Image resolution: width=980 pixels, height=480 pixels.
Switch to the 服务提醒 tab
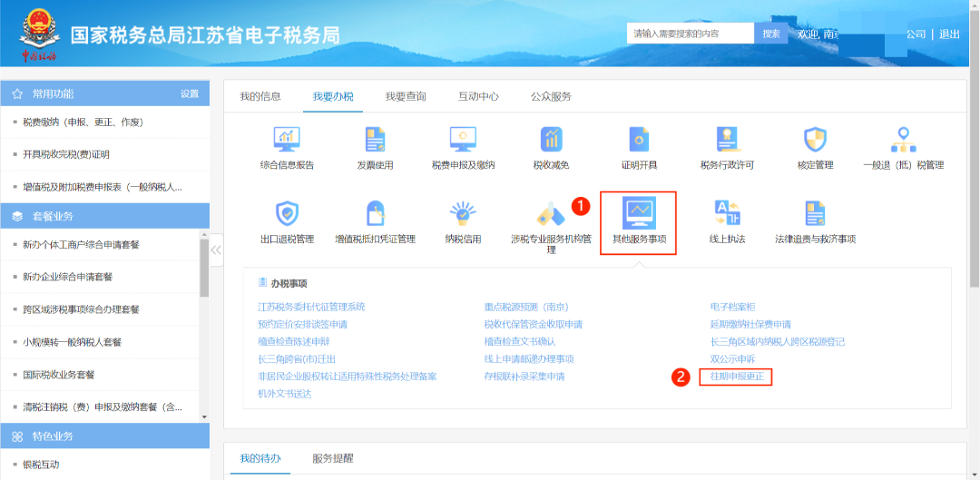333,458
